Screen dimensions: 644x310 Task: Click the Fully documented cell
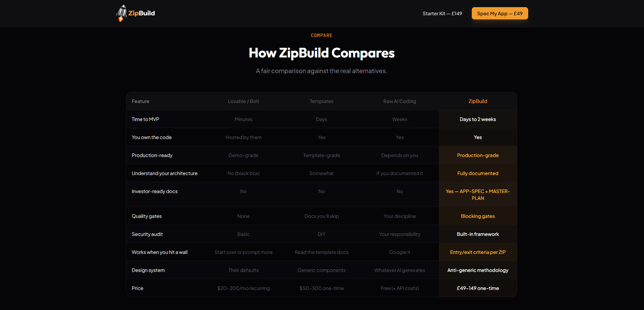(x=478, y=173)
